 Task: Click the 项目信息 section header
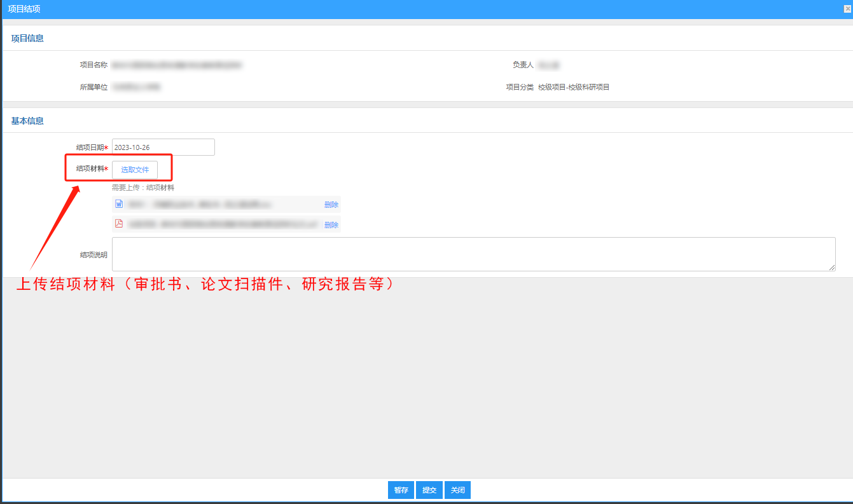[27, 38]
